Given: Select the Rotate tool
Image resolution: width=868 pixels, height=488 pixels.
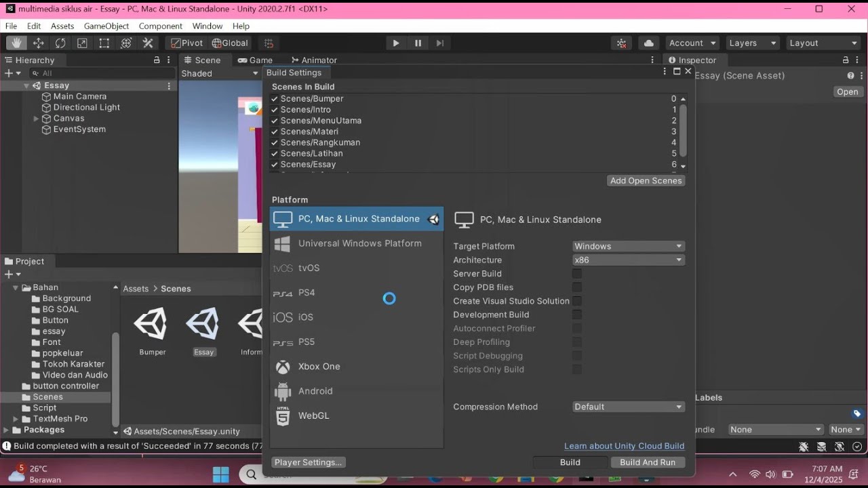Looking at the screenshot, I should click(60, 43).
